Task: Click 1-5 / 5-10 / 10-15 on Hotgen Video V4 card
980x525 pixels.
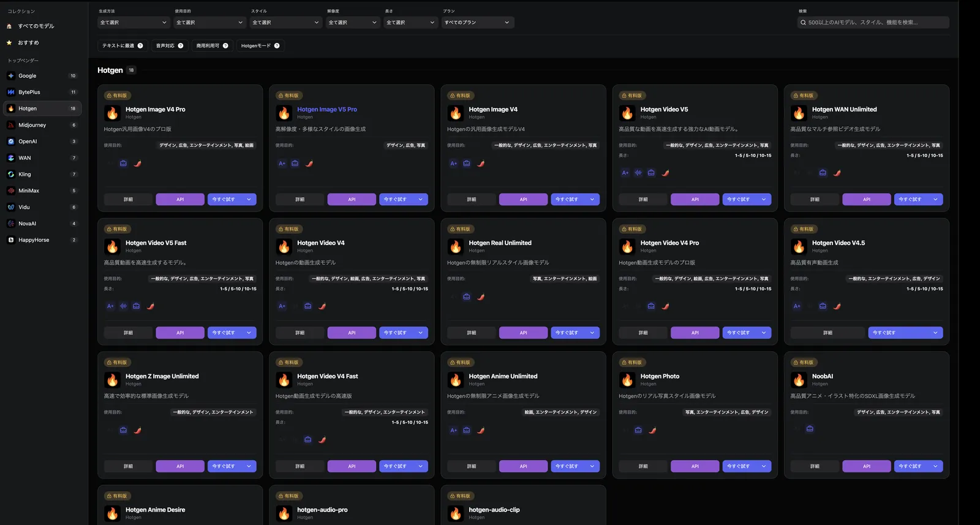Action: point(410,289)
